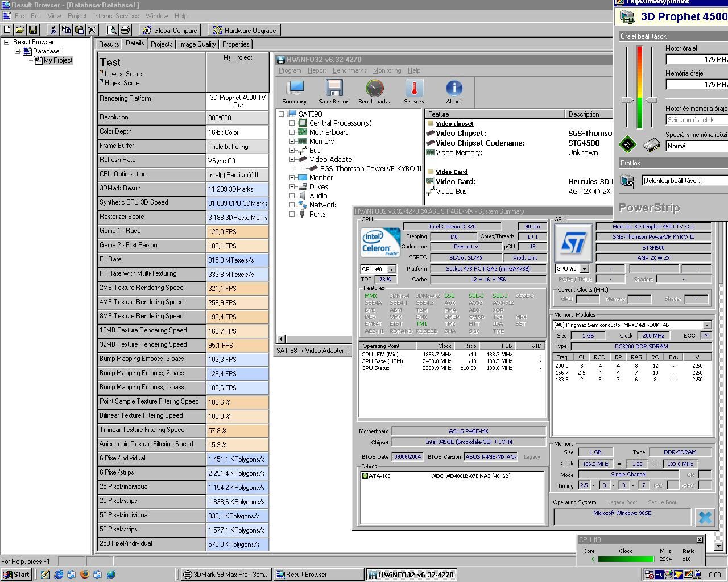The width and height of the screenshot is (728, 582).
Task: Click the Save diskette toolbar icon
Action: [33, 30]
